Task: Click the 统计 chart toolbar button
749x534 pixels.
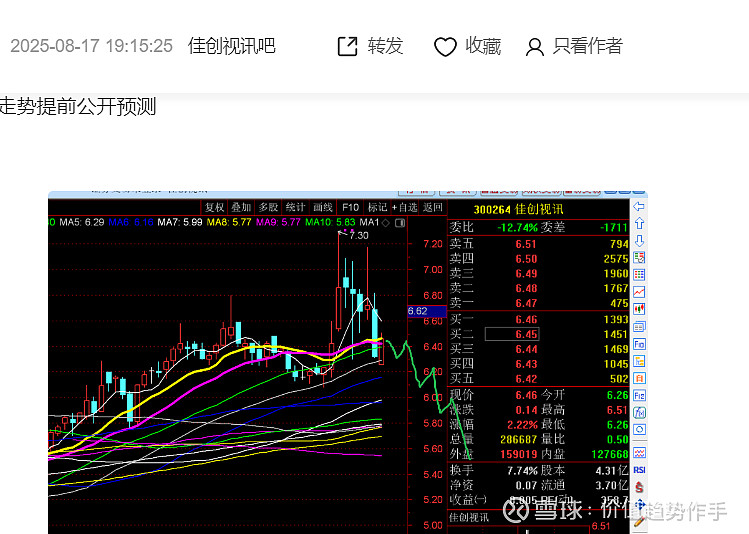Action: (295, 207)
